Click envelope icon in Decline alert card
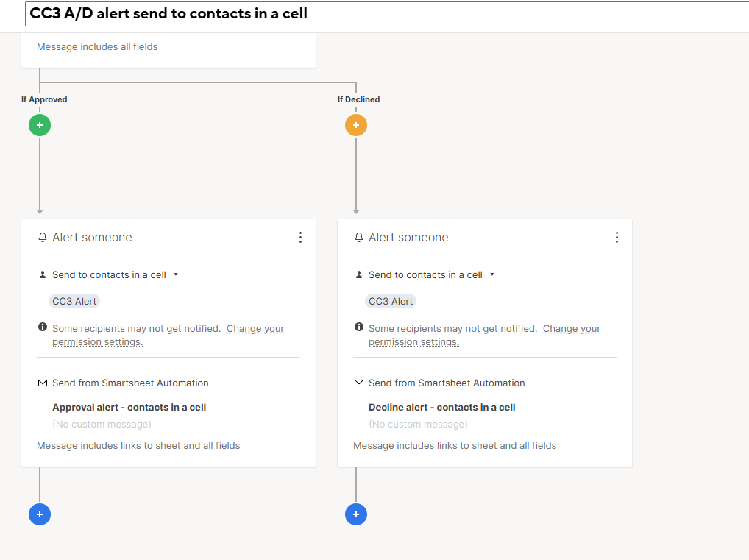 [359, 383]
